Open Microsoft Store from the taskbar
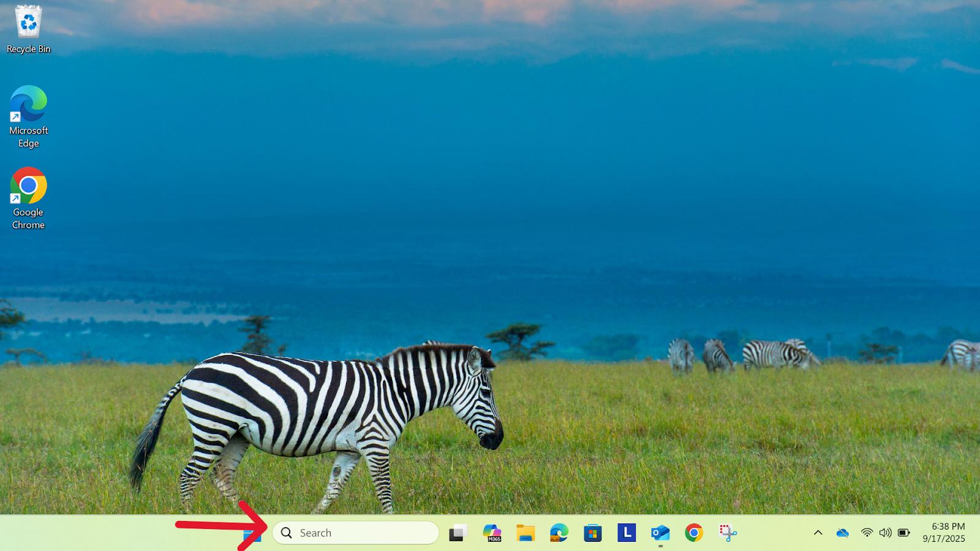The width and height of the screenshot is (980, 551). pos(593,533)
